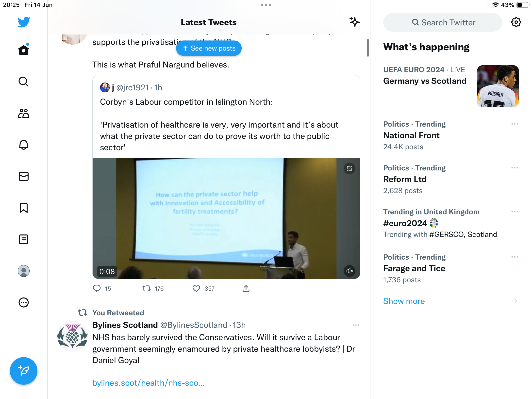Open the Explore search icon in sidebar
The width and height of the screenshot is (532, 399).
coord(24,82)
